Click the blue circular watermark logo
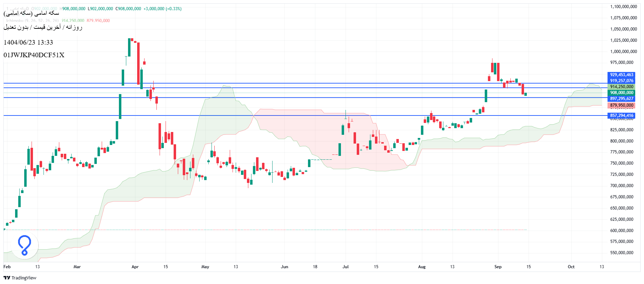 24,245
